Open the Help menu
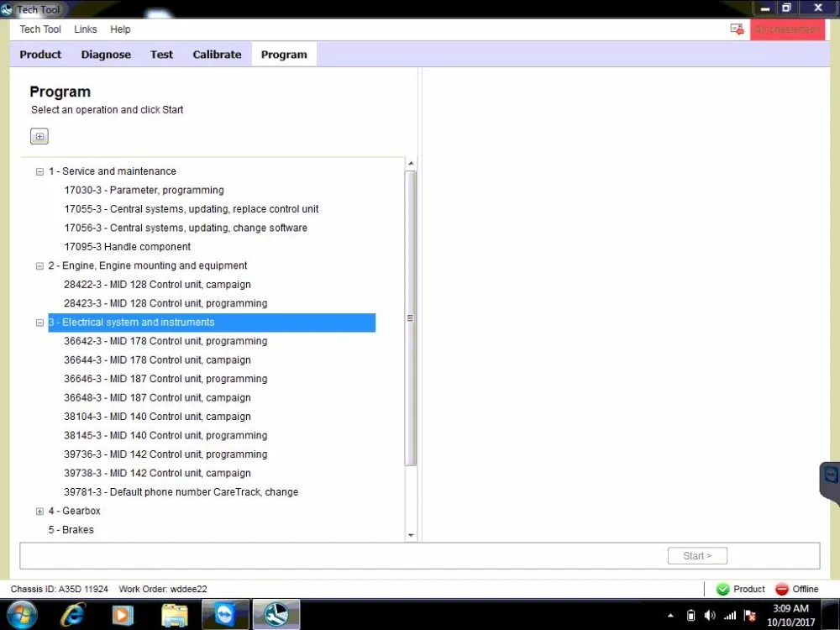This screenshot has height=630, width=840. tap(120, 29)
